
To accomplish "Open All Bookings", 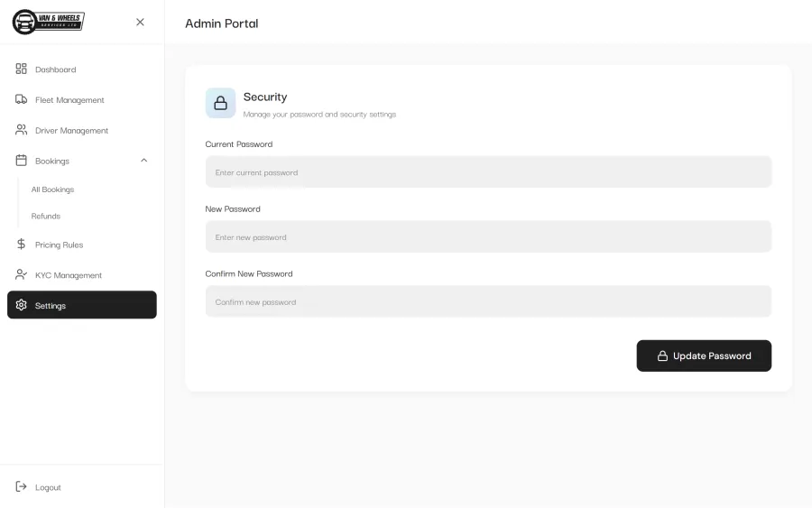I will pyautogui.click(x=53, y=189).
